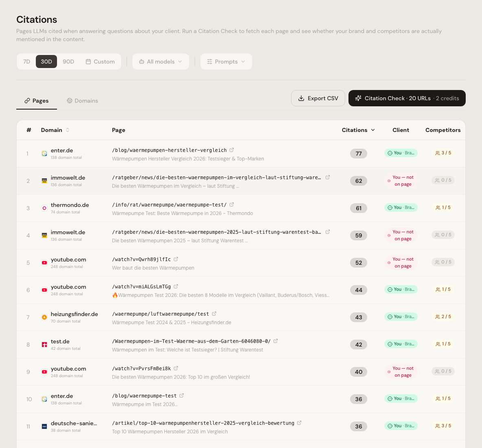The image size is (482, 448).
Task: Click '42 domain total' text
Action: pos(66,349)
